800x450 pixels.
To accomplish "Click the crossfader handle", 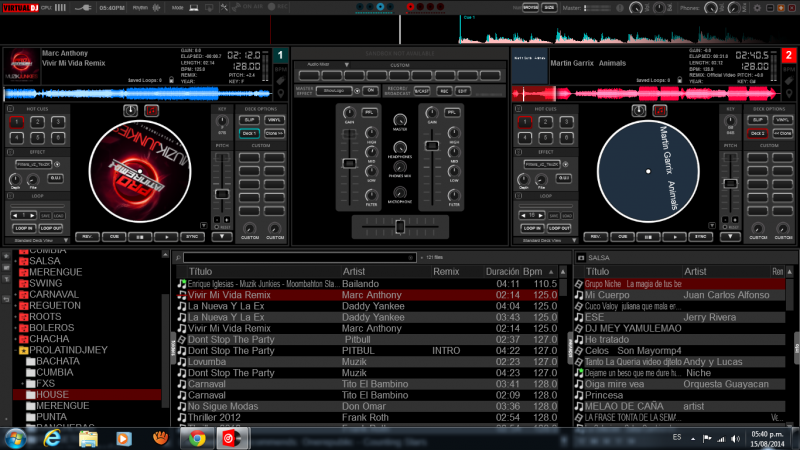I will [400, 226].
